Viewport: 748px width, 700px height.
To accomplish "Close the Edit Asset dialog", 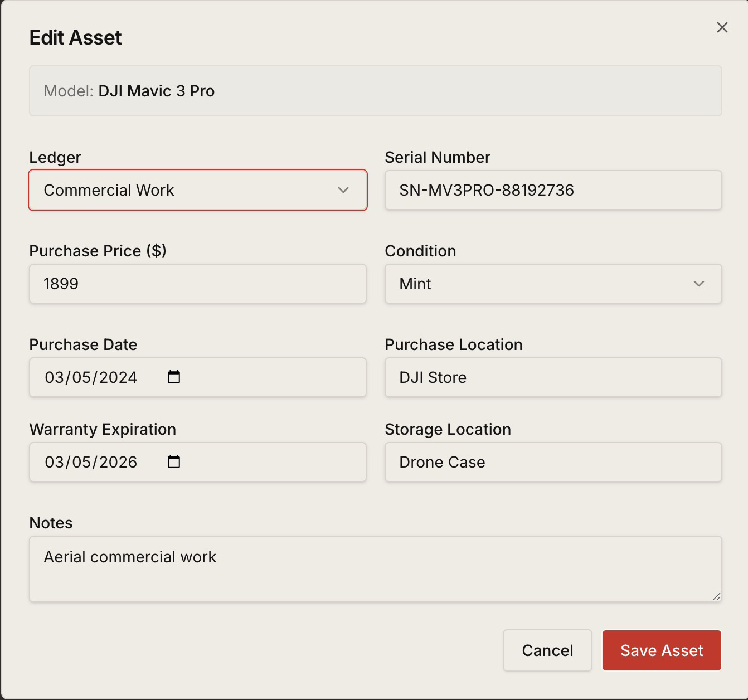I will 722,27.
